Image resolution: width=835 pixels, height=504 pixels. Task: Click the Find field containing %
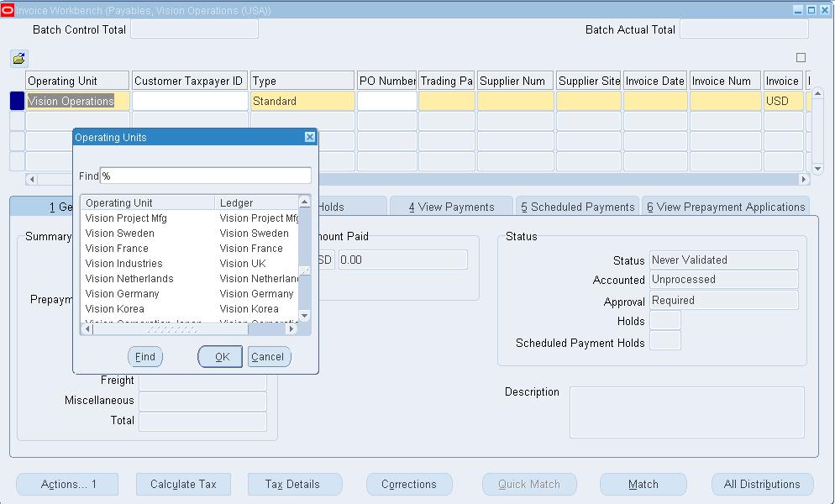pos(206,176)
